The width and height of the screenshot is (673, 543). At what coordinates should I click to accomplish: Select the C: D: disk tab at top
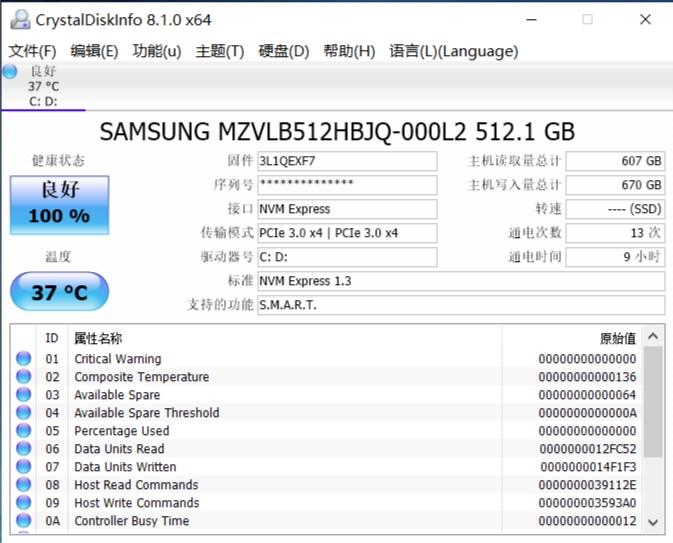[x=43, y=86]
